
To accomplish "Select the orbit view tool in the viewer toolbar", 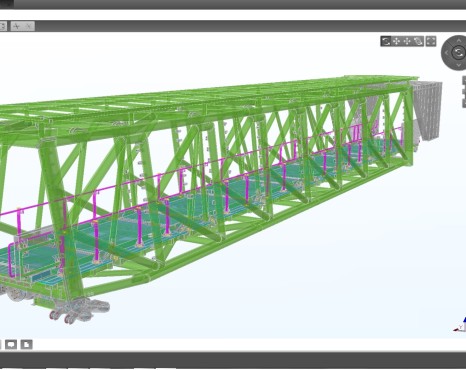I will tap(386, 41).
